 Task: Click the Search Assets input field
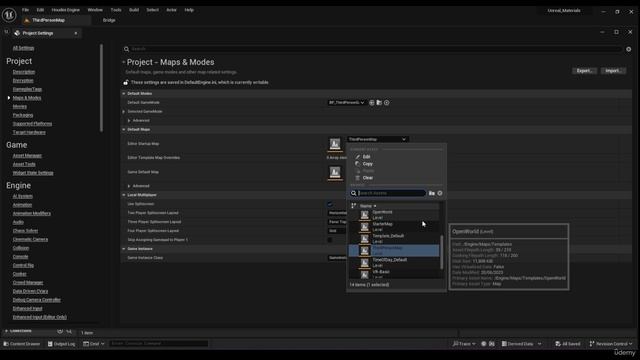point(388,193)
